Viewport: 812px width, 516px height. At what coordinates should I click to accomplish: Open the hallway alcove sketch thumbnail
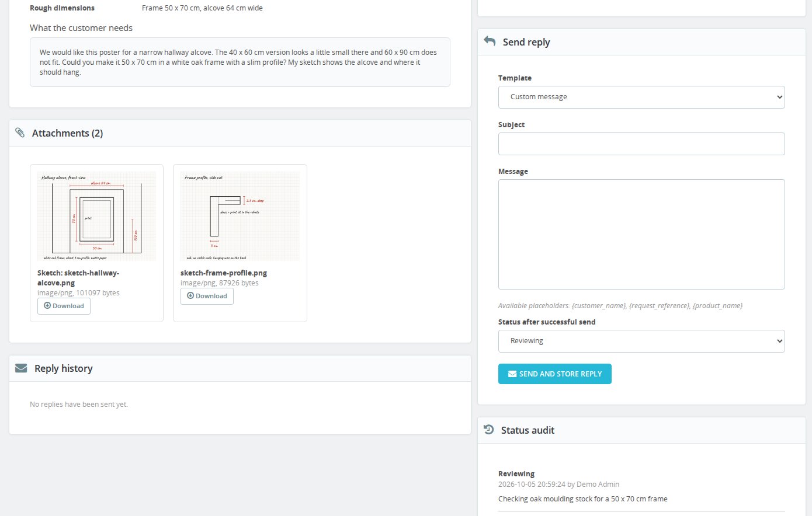click(96, 216)
